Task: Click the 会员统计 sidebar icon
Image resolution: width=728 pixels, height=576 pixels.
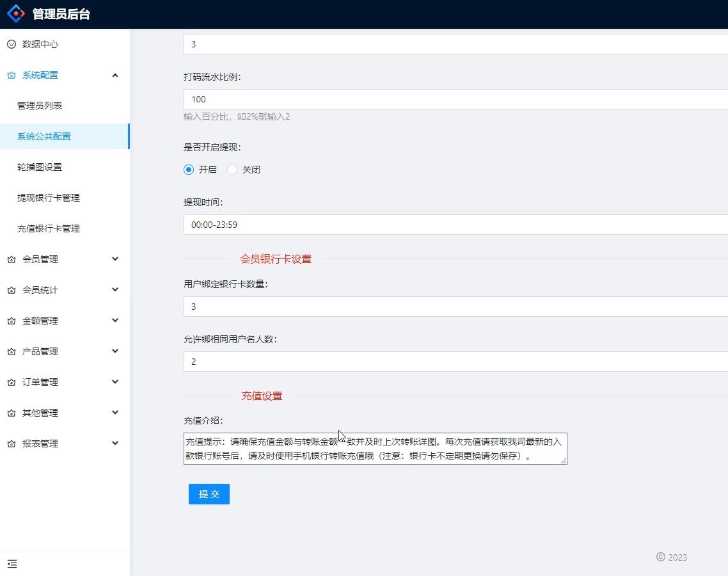Action: coord(10,290)
